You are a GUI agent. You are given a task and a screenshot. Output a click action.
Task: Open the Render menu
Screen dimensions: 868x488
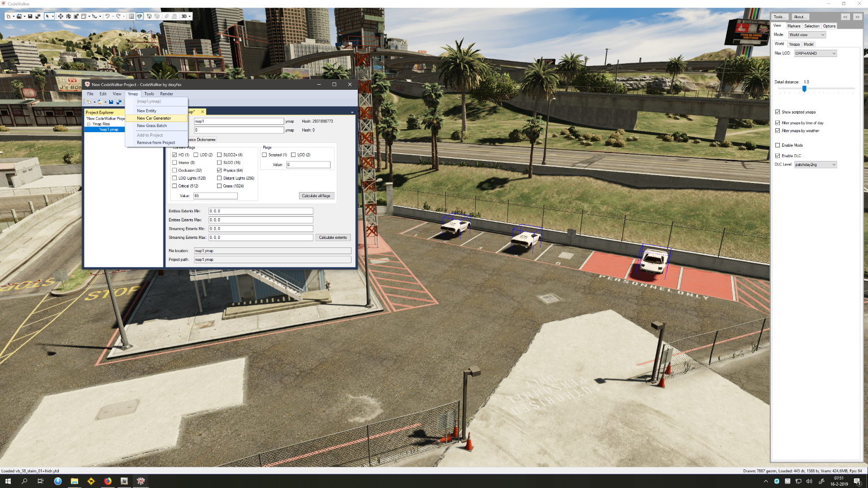tap(166, 94)
